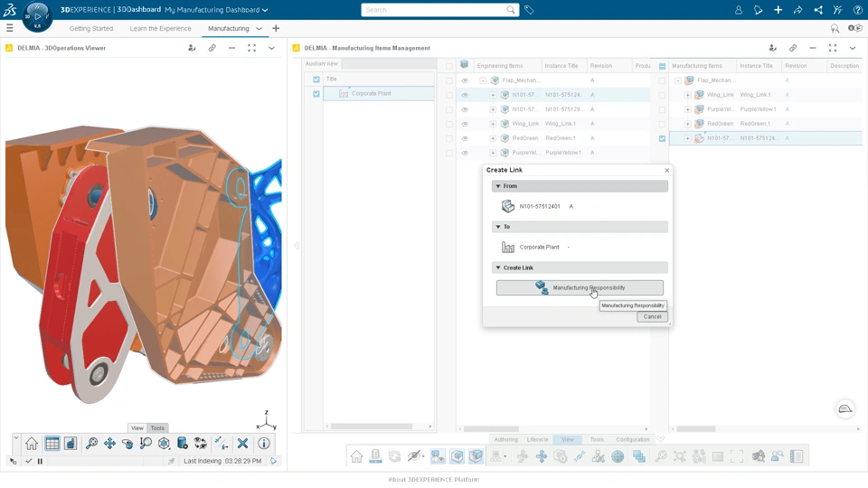This screenshot has width=868, height=488.
Task: Open the share arrow icon in top bar
Action: point(797,10)
